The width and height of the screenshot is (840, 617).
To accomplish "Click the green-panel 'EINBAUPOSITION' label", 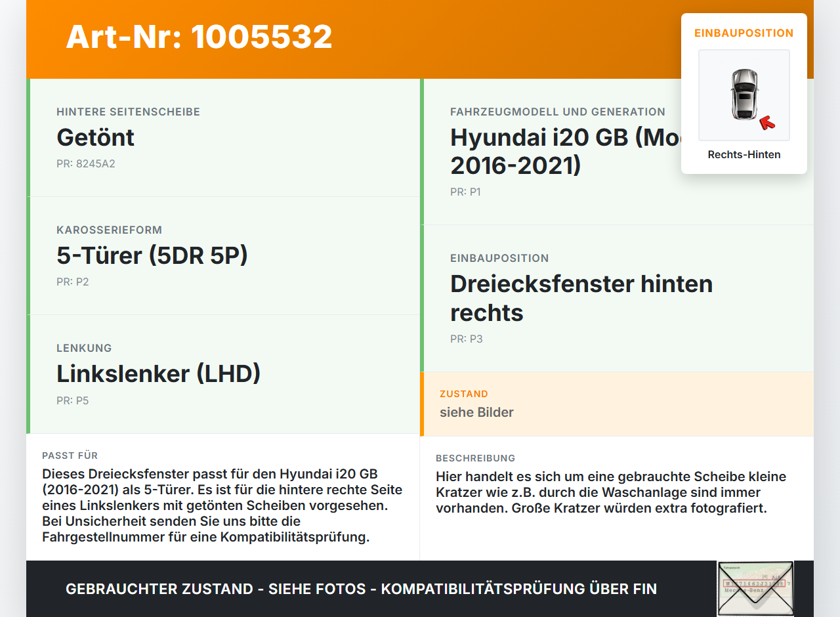I will pos(499,258).
